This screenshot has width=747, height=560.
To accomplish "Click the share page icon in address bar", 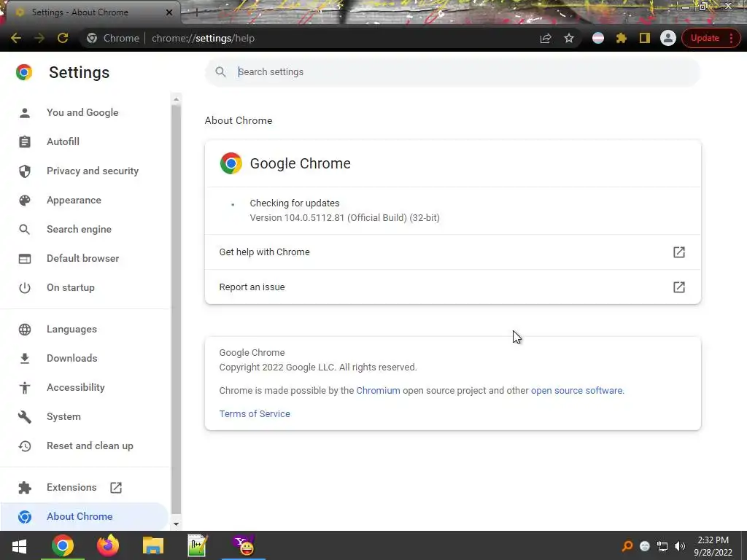I will click(x=546, y=38).
